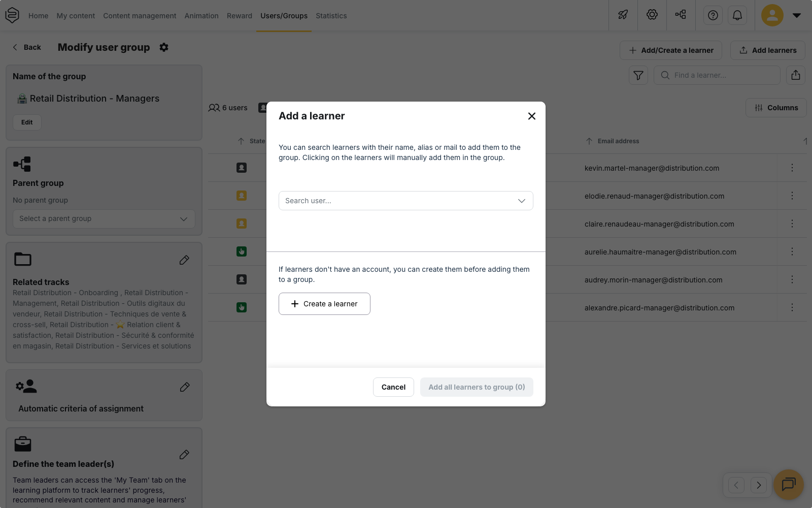Click the 6 users count label
The image size is (812, 508).
[x=228, y=108]
